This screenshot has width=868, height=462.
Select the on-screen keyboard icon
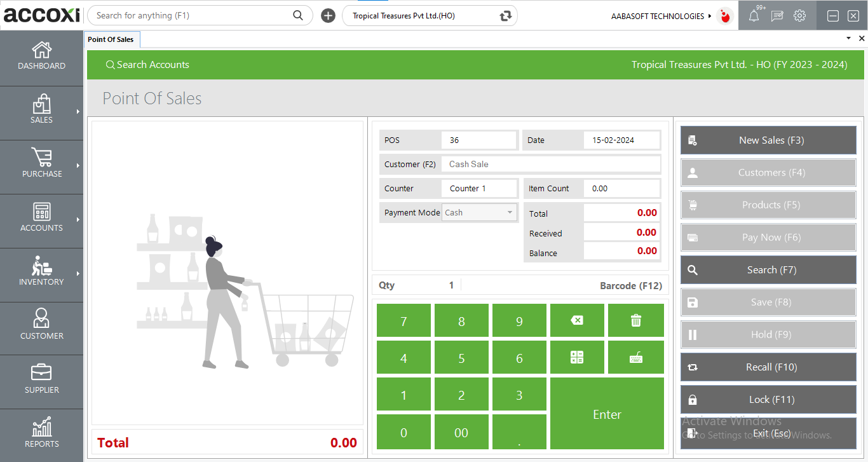(635, 357)
